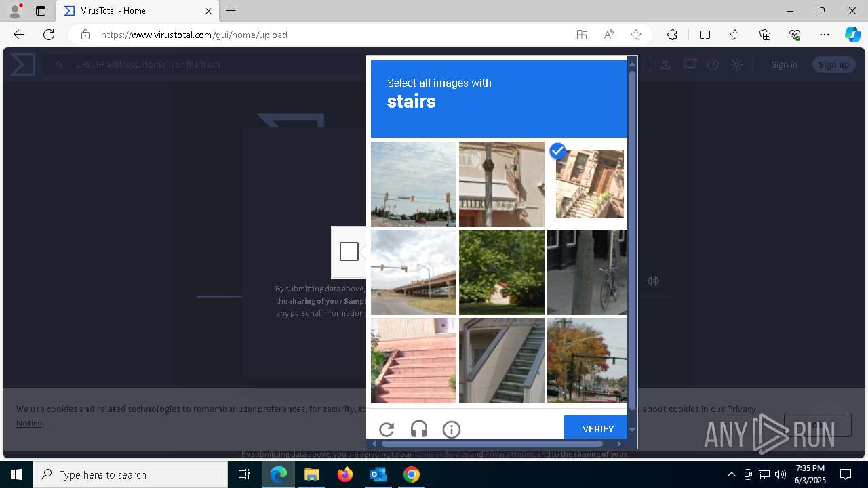Open a new browser tab
This screenshot has width=868, height=488.
point(231,11)
